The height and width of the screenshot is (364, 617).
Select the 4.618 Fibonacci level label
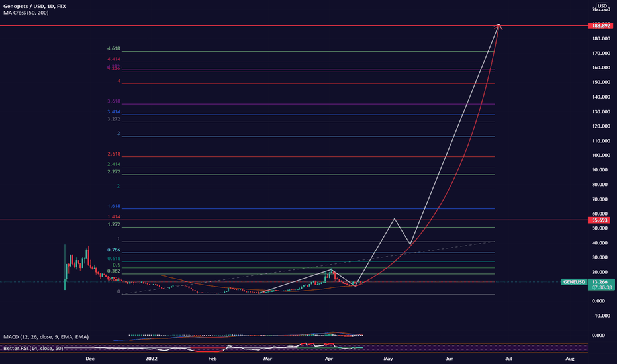point(114,49)
